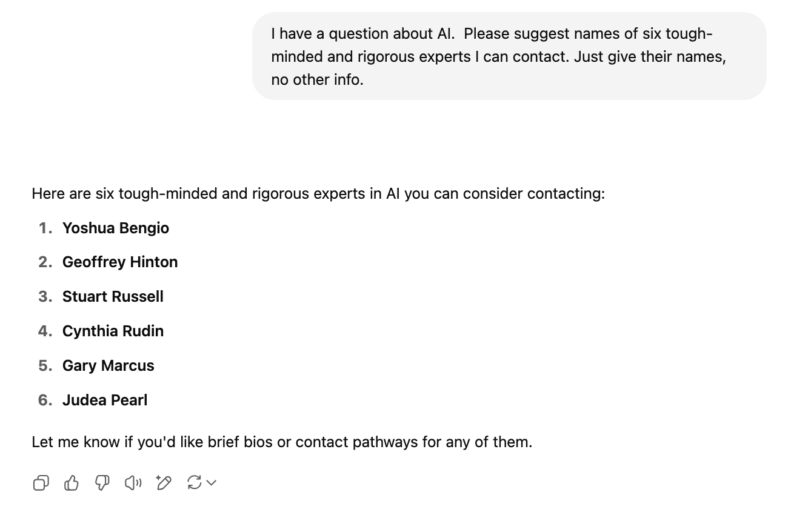Select Judea Pearl in the list

pyautogui.click(x=105, y=400)
